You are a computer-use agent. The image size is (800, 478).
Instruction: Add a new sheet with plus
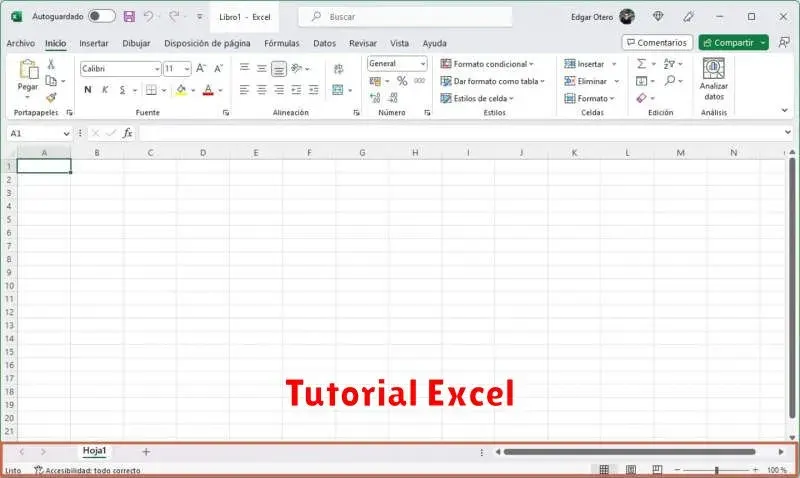coord(146,451)
